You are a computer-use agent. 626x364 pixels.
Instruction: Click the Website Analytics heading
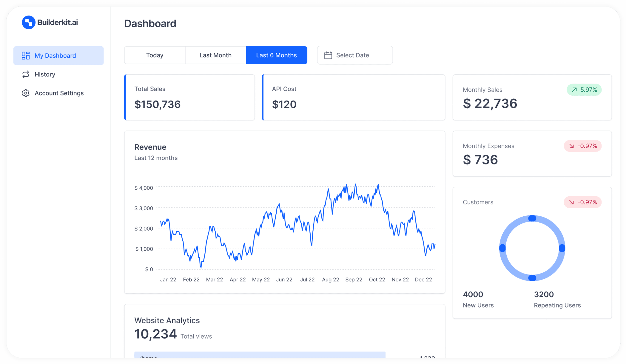pyautogui.click(x=167, y=320)
